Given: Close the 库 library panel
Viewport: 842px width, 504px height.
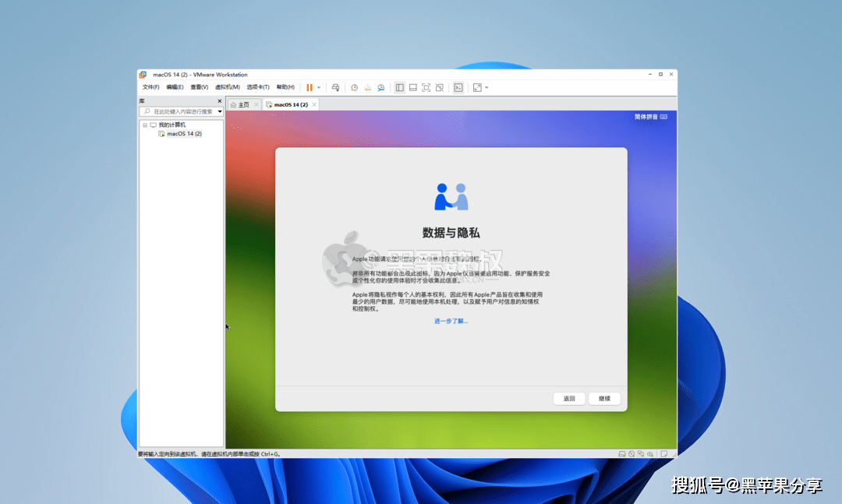Looking at the screenshot, I should coord(219,101).
